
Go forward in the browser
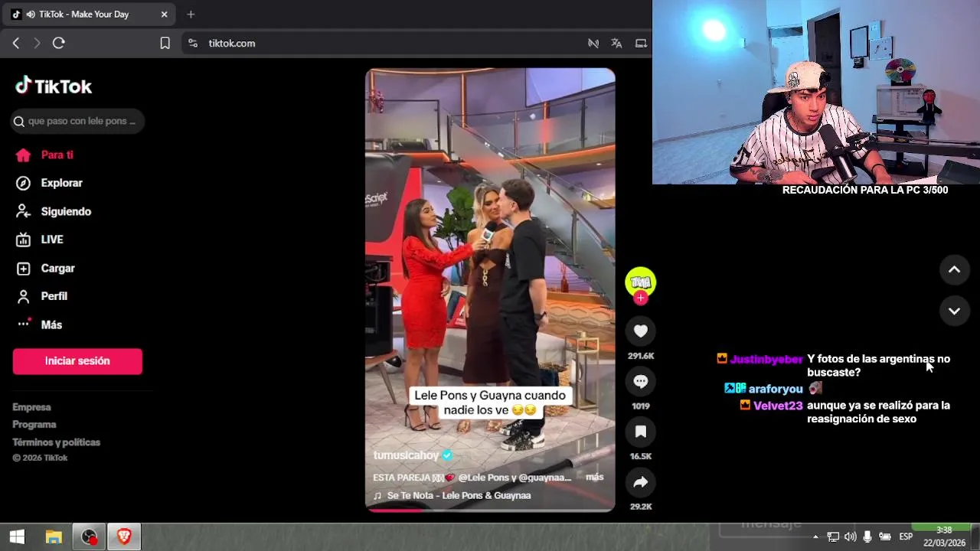pos(37,44)
